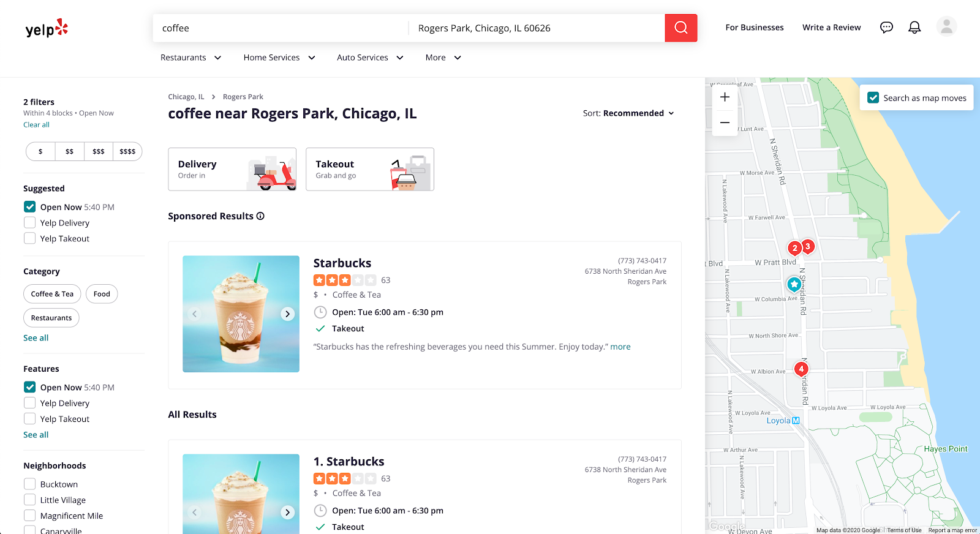Open the sponsored Starbucks listing title
The width and height of the screenshot is (980, 534).
pyautogui.click(x=342, y=263)
